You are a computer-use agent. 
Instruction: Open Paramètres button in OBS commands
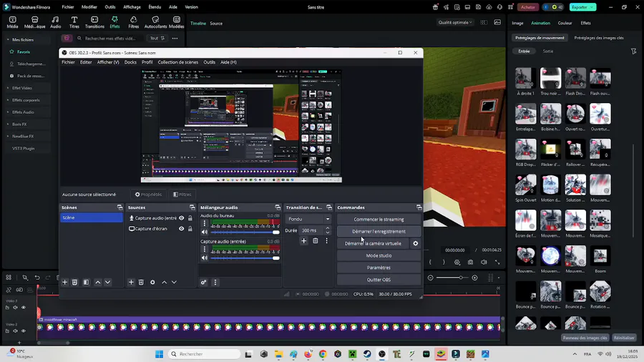tap(379, 268)
